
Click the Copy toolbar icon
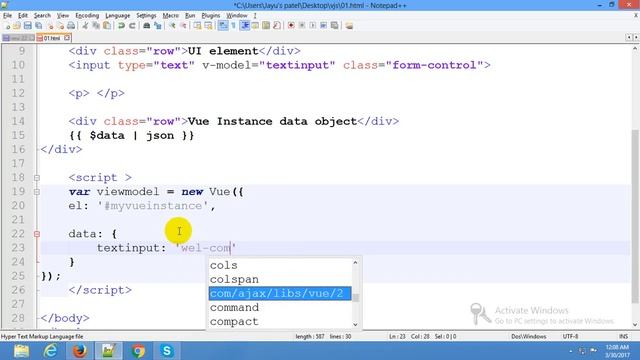[96, 26]
